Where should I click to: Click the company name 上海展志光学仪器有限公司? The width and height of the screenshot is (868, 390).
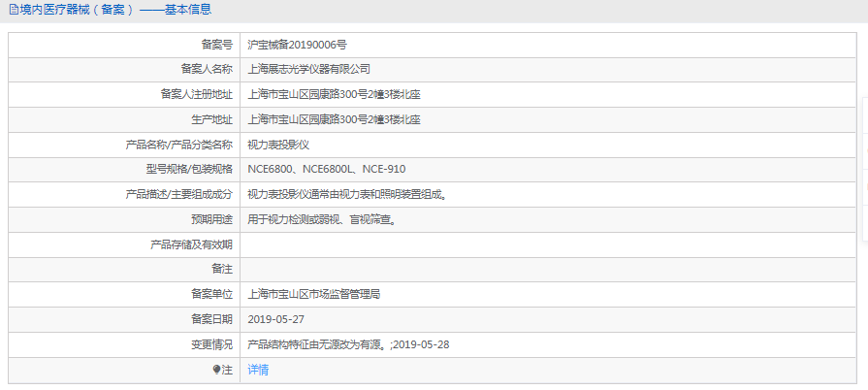click(309, 70)
